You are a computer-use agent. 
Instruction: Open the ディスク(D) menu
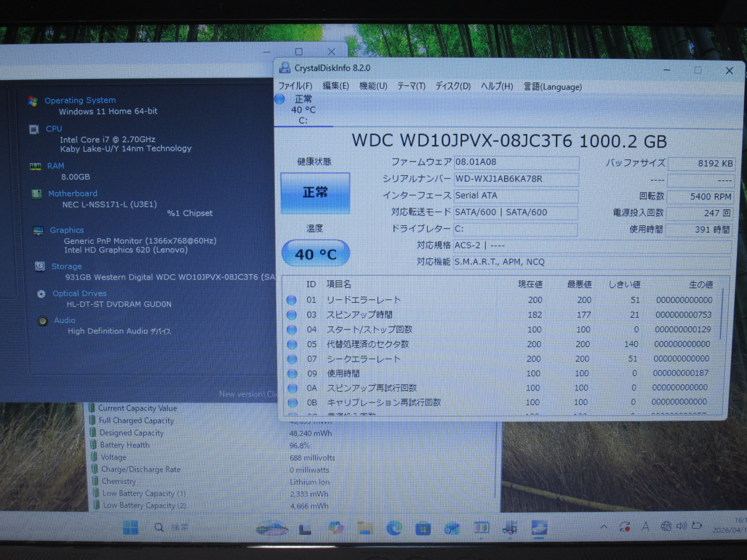pyautogui.click(x=453, y=86)
